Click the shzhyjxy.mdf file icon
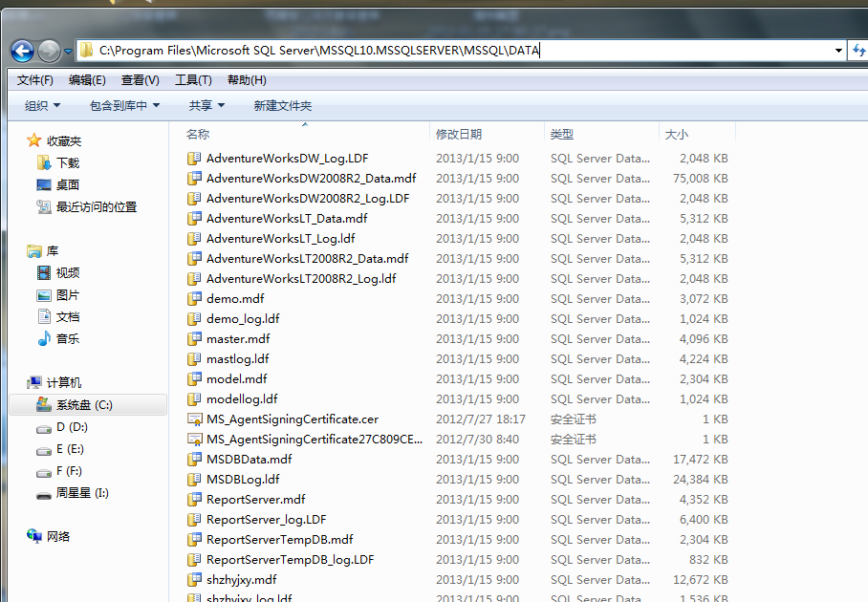 194,580
